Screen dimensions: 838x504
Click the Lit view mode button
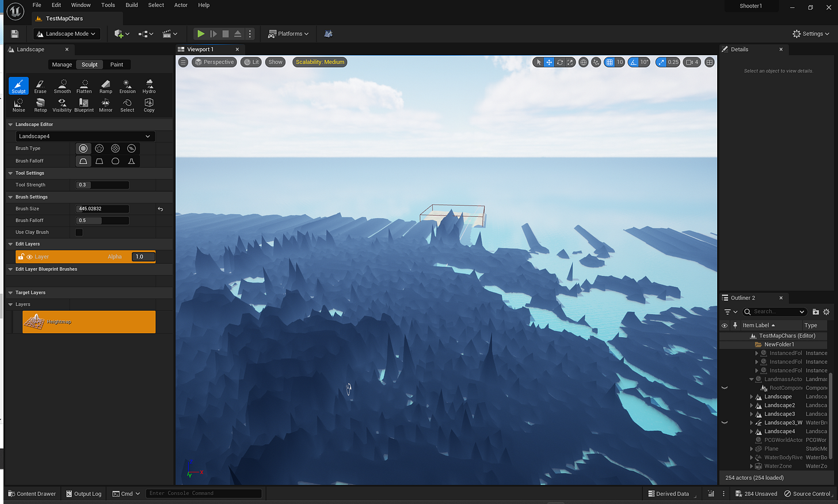[251, 62]
